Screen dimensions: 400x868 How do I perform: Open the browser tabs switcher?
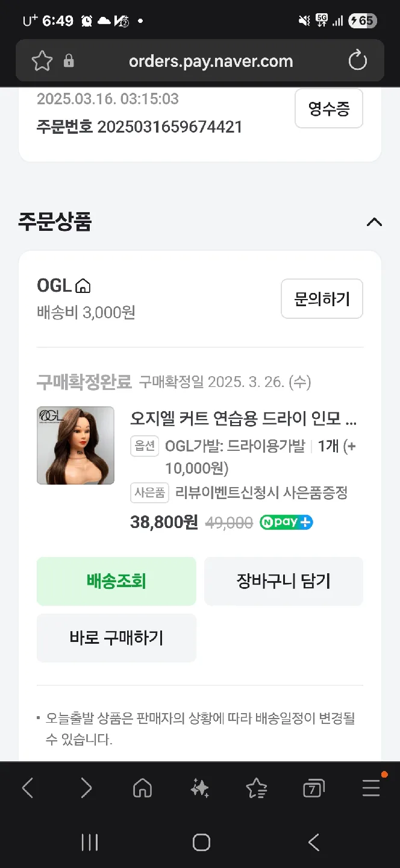pos(313,788)
